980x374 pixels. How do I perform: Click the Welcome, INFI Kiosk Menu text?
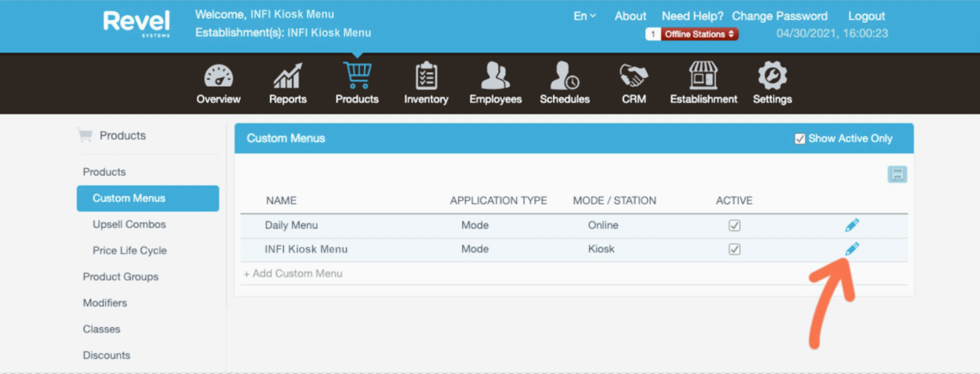[x=265, y=15]
